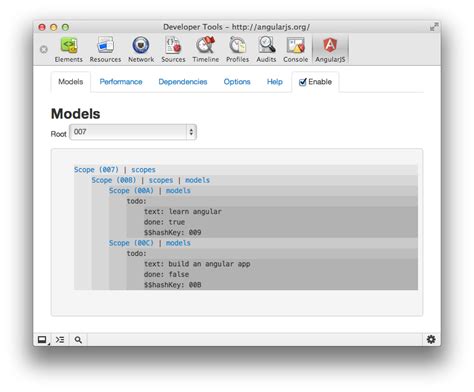Image resolution: width=474 pixels, height=392 pixels.
Task: Select the Models tab
Action: coord(71,82)
